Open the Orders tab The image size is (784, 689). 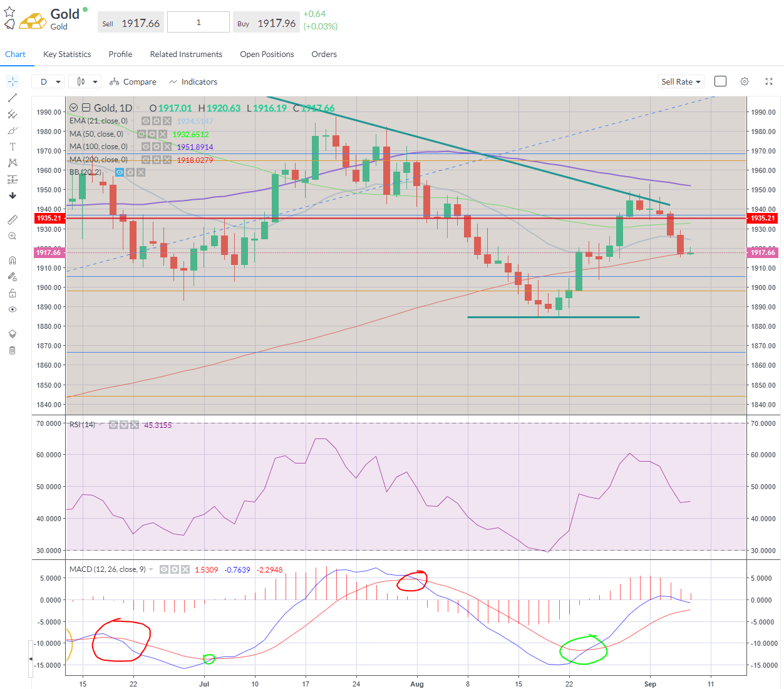(x=324, y=54)
